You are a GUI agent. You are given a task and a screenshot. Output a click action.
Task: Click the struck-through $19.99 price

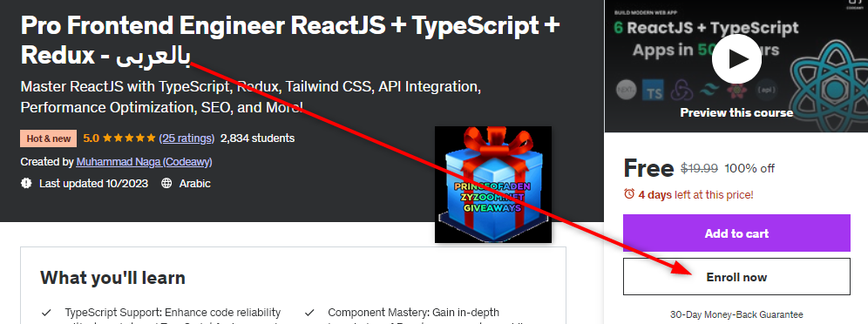pyautogui.click(x=699, y=168)
